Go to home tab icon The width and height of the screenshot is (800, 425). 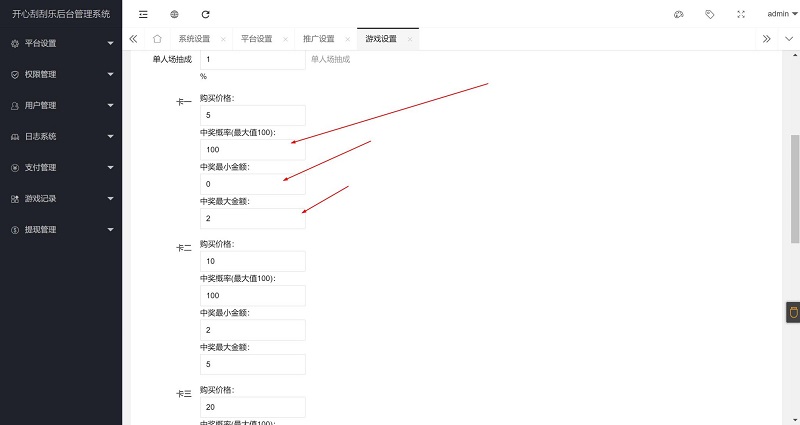click(157, 39)
